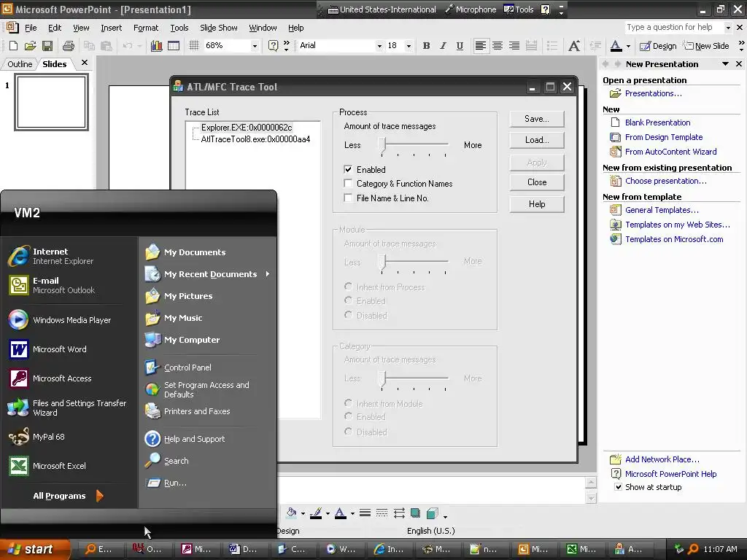Viewport: 747px width, 560px height.
Task: Click Load... button in Trace Tool
Action: [537, 140]
